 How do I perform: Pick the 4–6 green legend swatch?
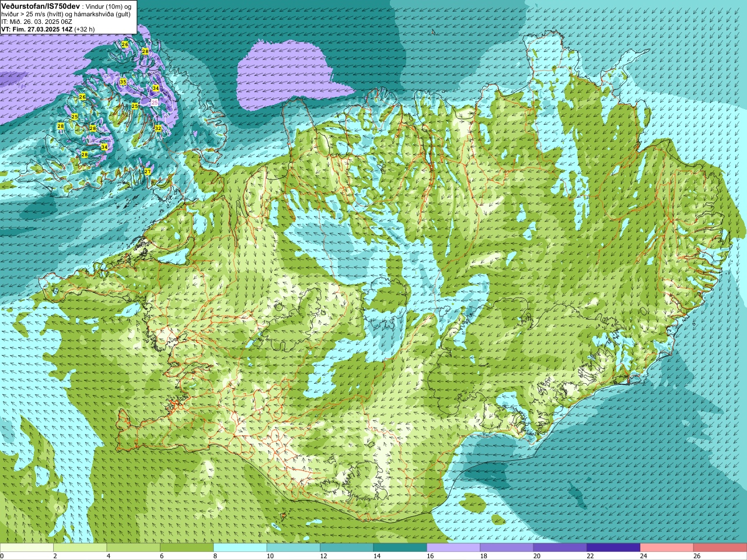click(134, 548)
